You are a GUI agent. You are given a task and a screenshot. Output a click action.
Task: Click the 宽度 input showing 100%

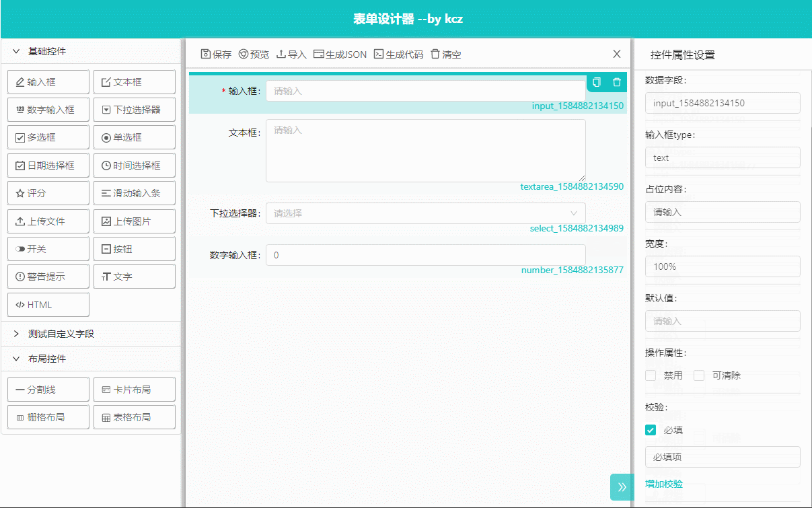pyautogui.click(x=723, y=266)
